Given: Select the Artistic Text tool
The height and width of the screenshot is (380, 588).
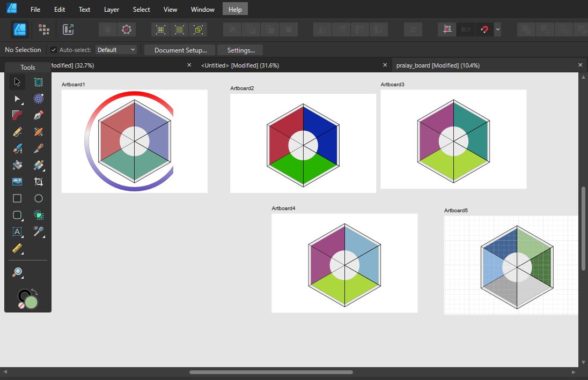Looking at the screenshot, I should 17,232.
